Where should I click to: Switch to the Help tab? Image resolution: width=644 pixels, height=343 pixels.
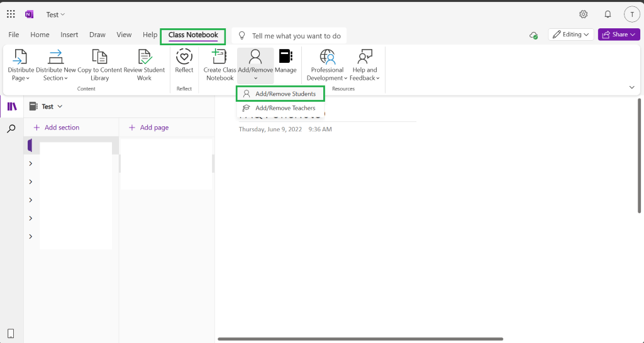click(150, 35)
